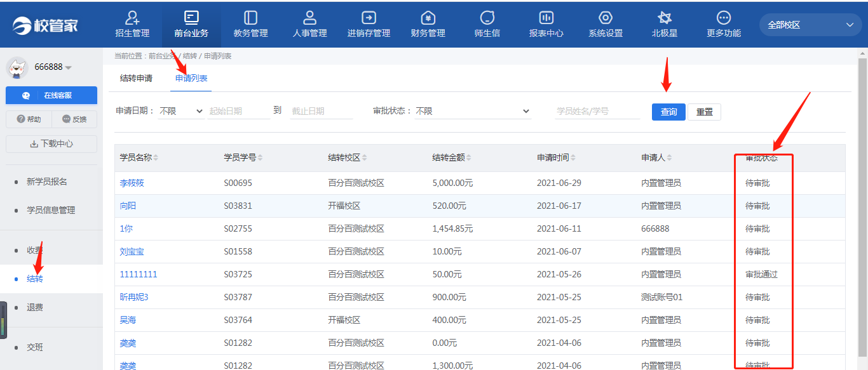The width and height of the screenshot is (868, 370).
Task: Click student number S00695
Action: (238, 183)
